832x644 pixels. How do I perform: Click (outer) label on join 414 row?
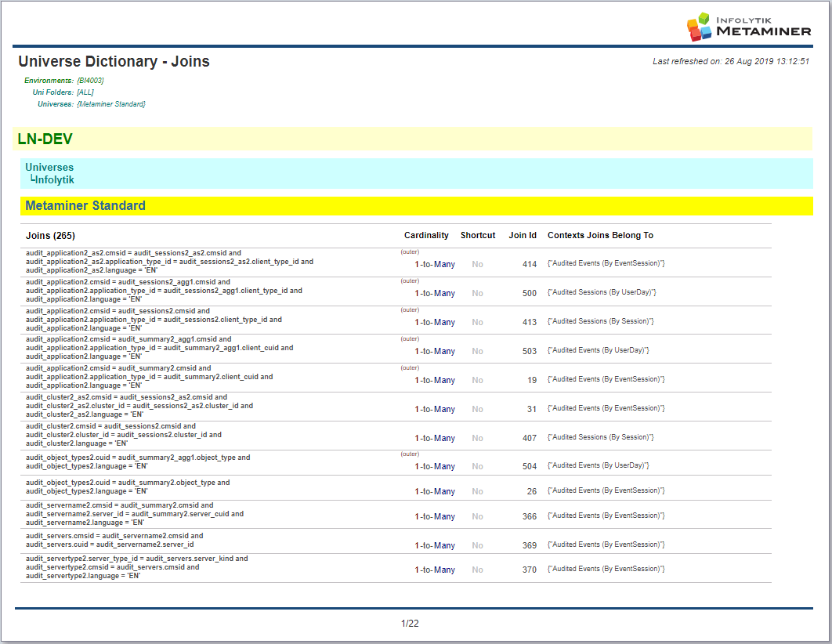[410, 252]
